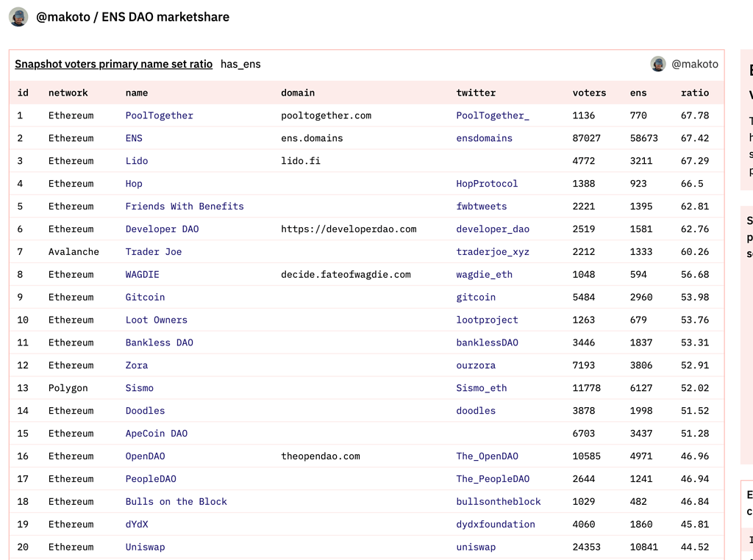This screenshot has height=560, width=753.
Task: Visit the ensdomains Twitter link
Action: pyautogui.click(x=483, y=138)
